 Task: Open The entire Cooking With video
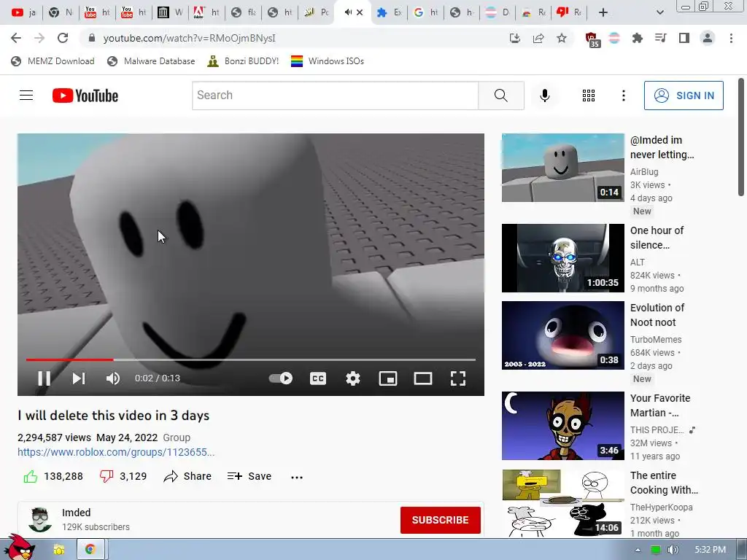(562, 504)
